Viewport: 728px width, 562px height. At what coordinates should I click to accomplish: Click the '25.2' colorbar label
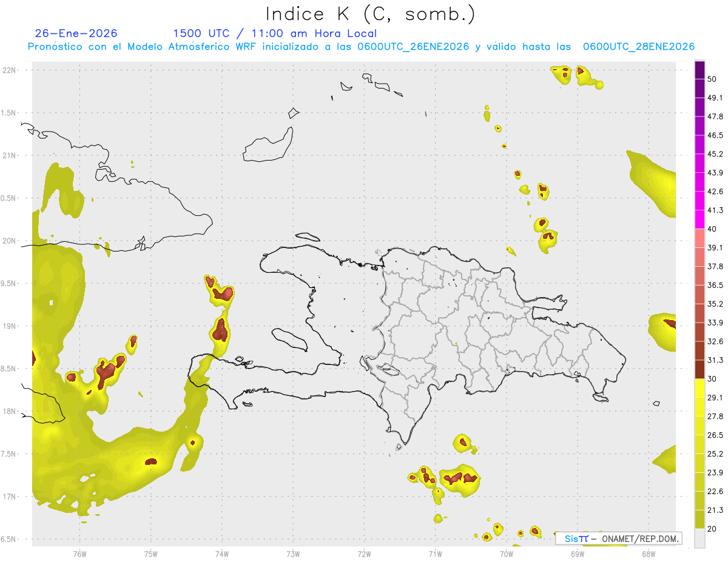715,454
